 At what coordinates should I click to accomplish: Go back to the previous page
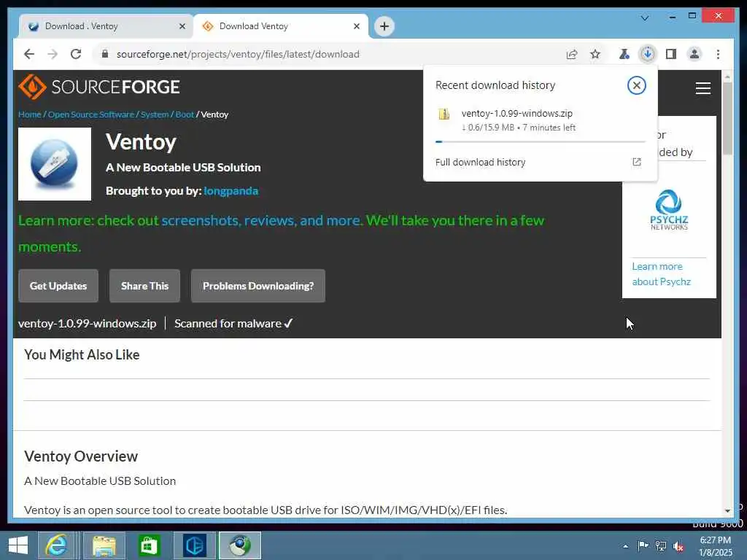tap(29, 54)
